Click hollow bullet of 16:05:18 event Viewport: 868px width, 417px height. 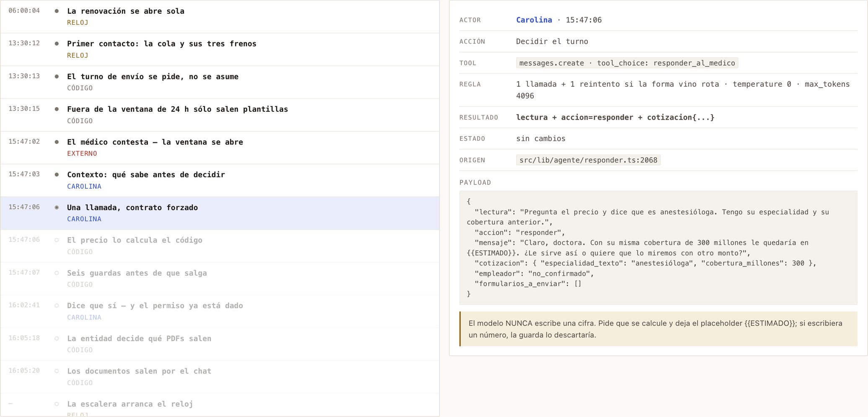pyautogui.click(x=57, y=338)
